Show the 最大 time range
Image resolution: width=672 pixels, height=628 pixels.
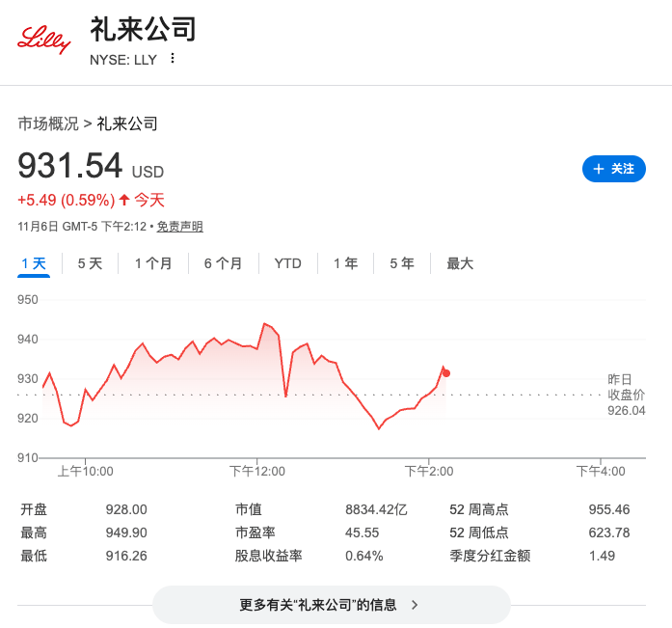click(460, 263)
